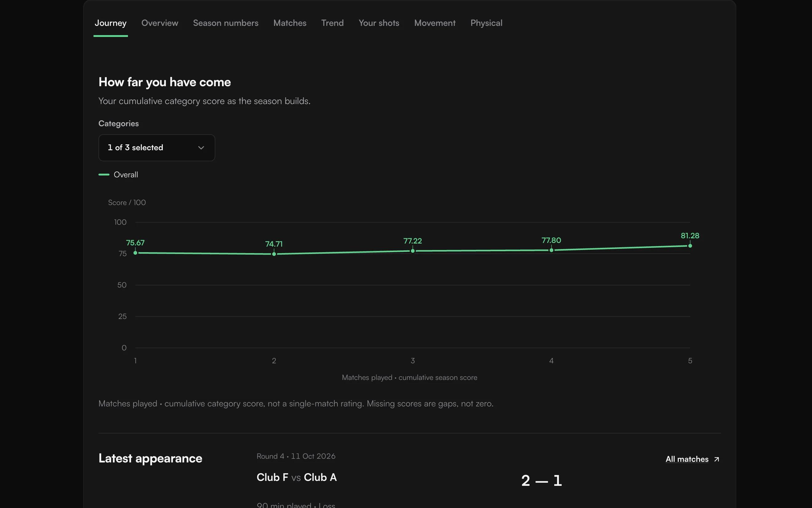Viewport: 812px width, 508px height.
Task: Click the y-axis value 50
Action: tap(122, 285)
